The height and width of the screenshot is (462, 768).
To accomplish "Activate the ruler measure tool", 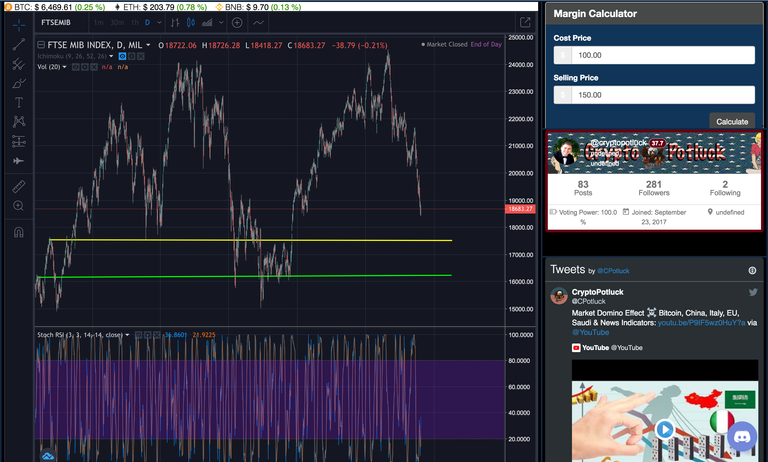I will tap(18, 186).
